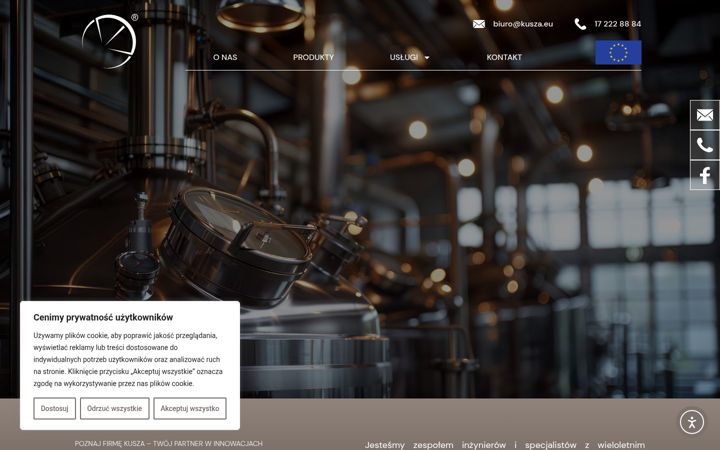The width and height of the screenshot is (720, 450).
Task: Click the heading 'Cenimy prywatność użytkowników'
Action: pos(103,317)
